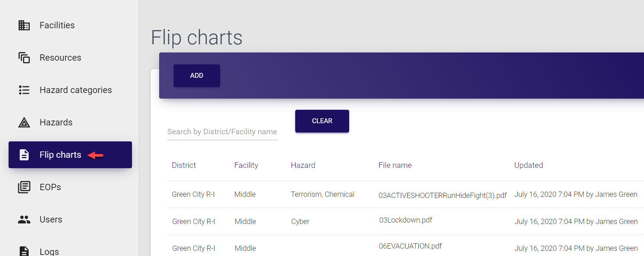Open the Hazard categories menu item
Viewport: 644px width, 256px height.
pyautogui.click(x=75, y=90)
